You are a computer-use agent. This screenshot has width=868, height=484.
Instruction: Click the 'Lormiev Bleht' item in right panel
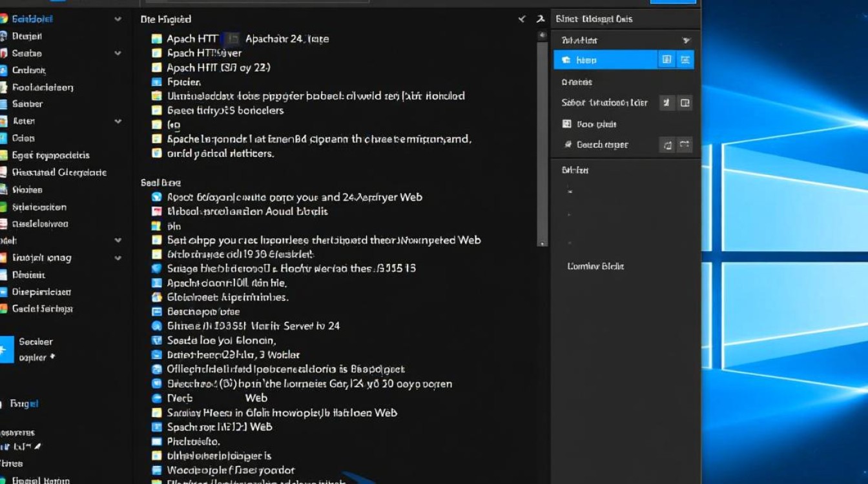pos(595,267)
